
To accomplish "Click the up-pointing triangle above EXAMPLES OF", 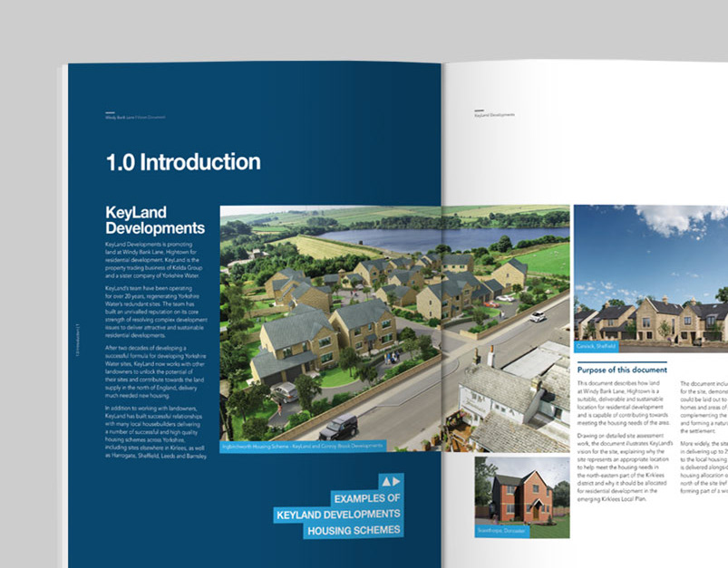I will tap(386, 482).
